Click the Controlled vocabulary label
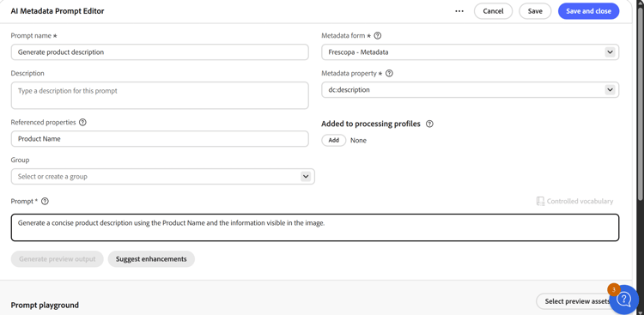The width and height of the screenshot is (644, 315). tap(580, 201)
